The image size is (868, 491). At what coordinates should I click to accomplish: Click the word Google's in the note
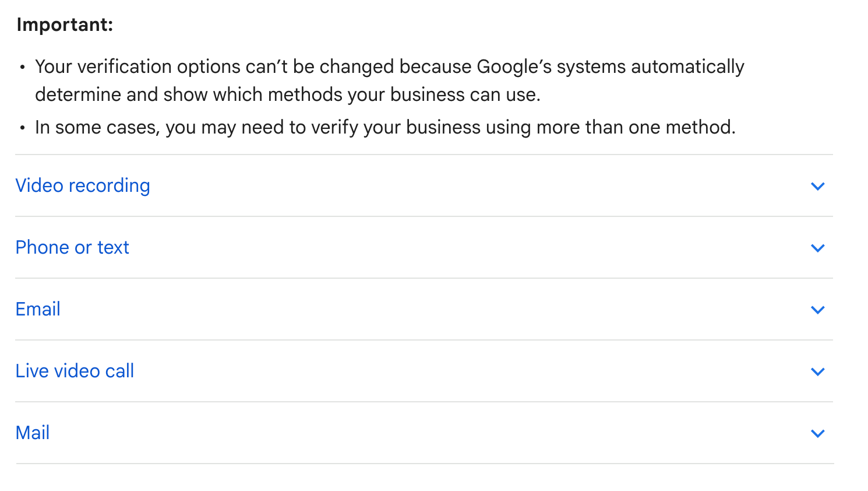514,66
